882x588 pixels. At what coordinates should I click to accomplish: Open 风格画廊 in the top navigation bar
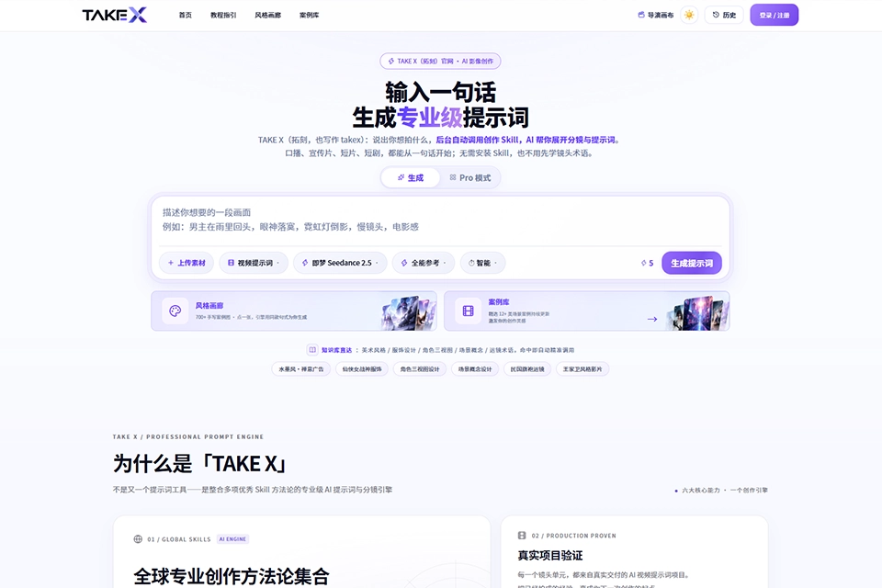point(267,16)
